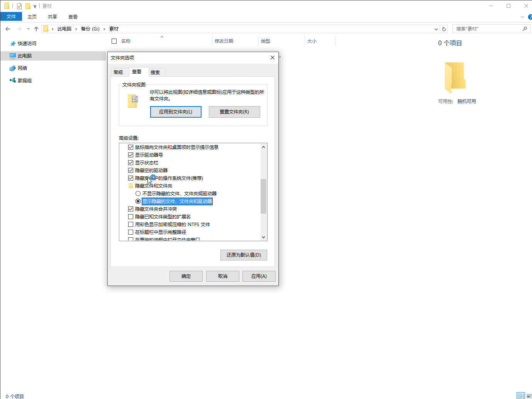Click the folder icon in address bar
This screenshot has width=532, height=399.
coord(46,29)
